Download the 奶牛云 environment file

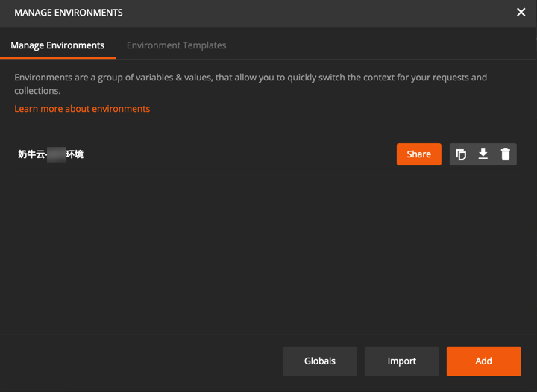coord(483,154)
